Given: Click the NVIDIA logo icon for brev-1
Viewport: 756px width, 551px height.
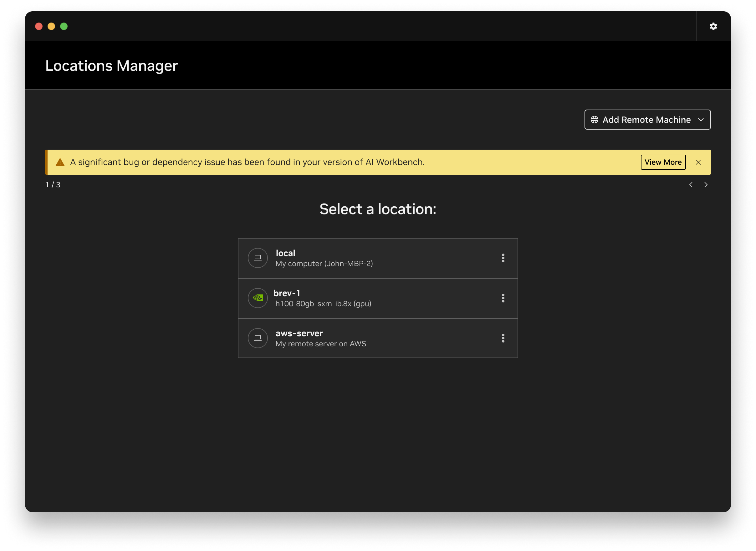Looking at the screenshot, I should click(258, 298).
